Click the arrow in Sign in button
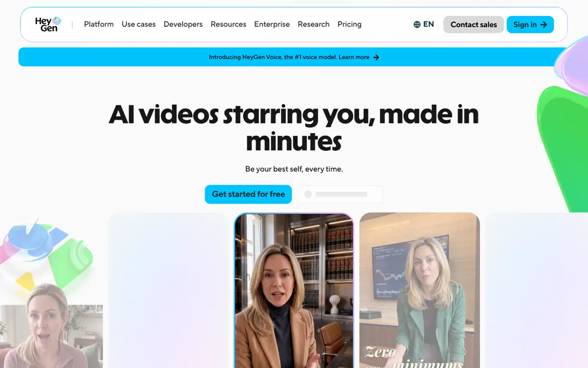Screen dimensions: 588x368 click(544, 25)
